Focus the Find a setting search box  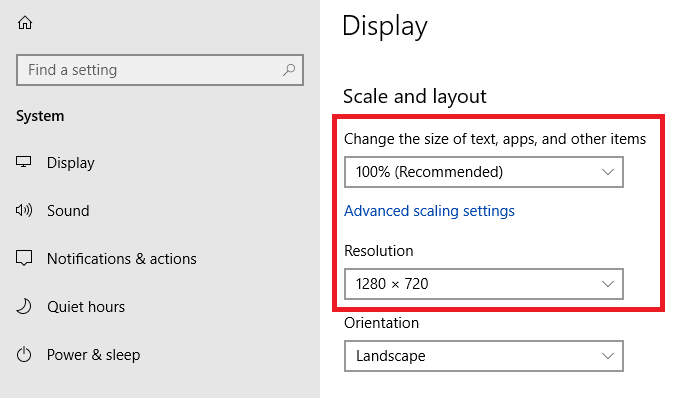pos(160,70)
